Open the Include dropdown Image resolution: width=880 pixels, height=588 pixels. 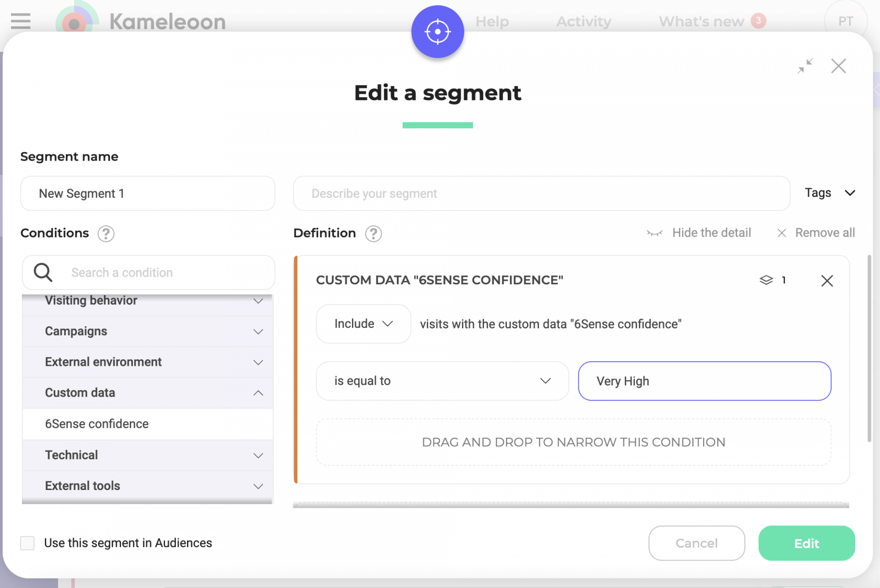[363, 324]
